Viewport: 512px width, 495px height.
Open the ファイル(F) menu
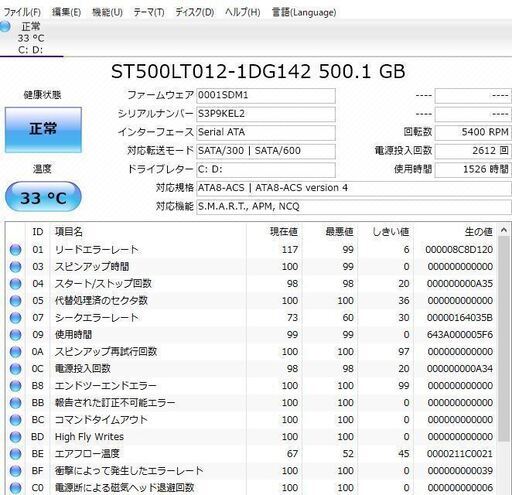tap(22, 12)
